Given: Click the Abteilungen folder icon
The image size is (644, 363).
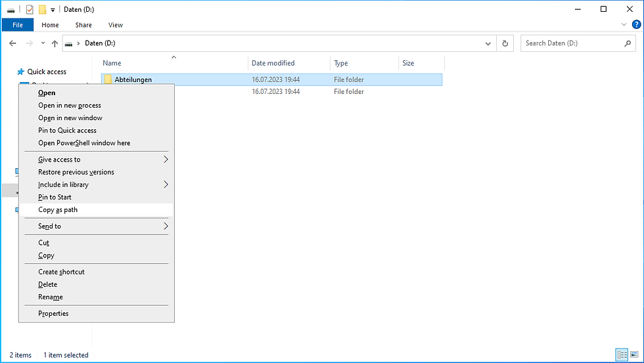Looking at the screenshot, I should pyautogui.click(x=108, y=79).
